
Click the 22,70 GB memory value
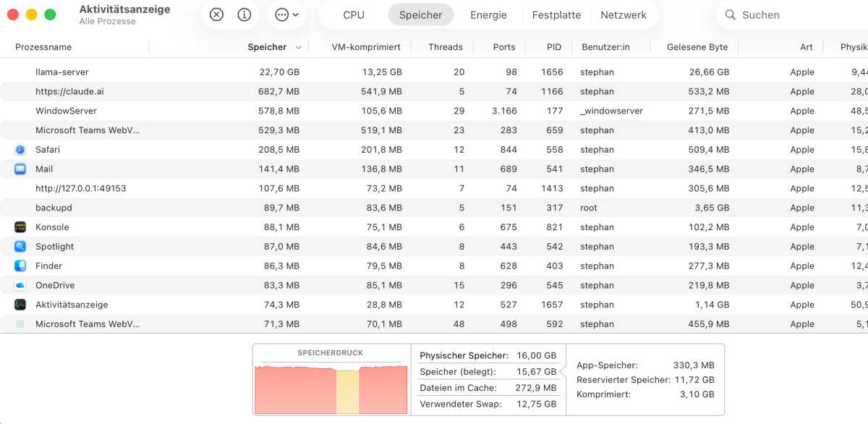(279, 72)
